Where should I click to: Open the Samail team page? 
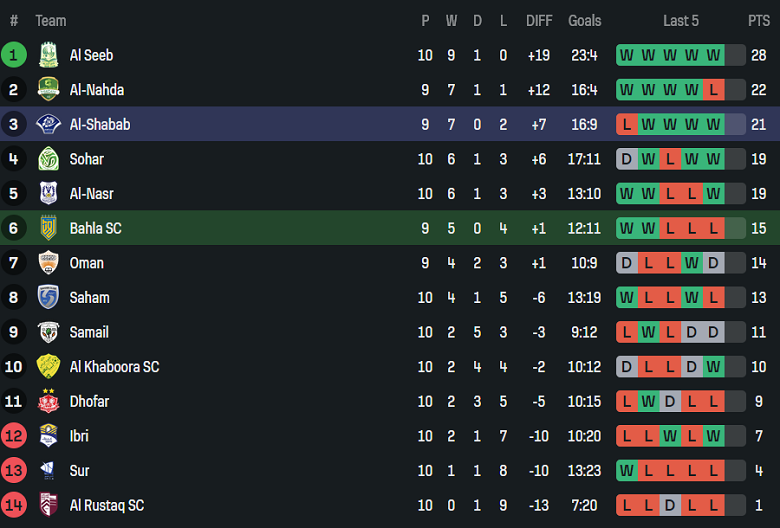point(89,332)
